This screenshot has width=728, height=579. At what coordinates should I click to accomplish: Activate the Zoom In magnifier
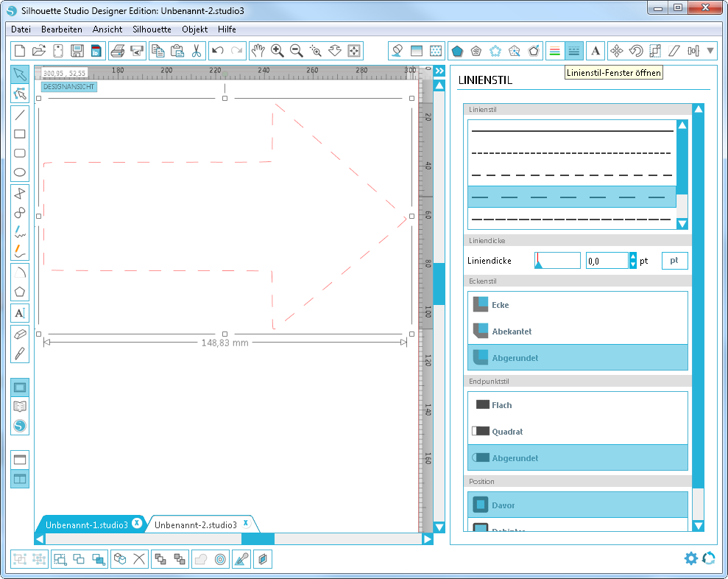click(x=278, y=51)
